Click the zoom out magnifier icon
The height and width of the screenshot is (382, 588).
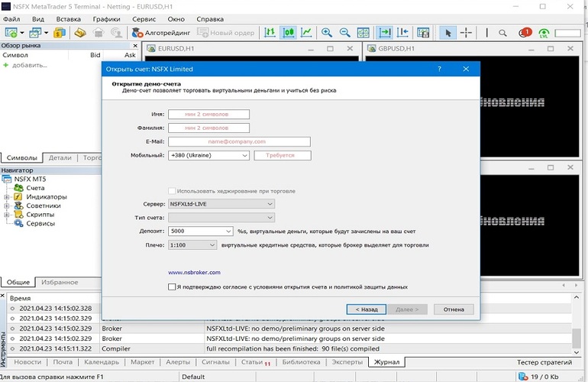click(344, 33)
